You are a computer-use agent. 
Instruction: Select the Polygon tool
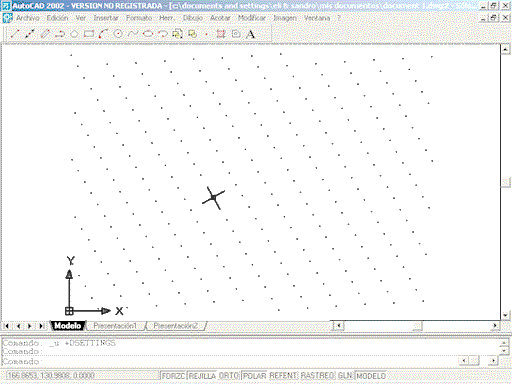tap(74, 34)
